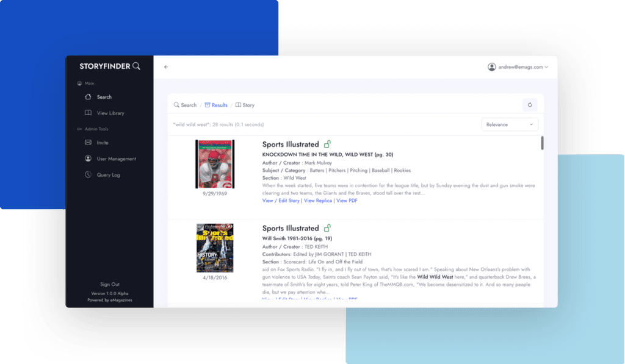The height and width of the screenshot is (364, 625).
Task: Click the 'Mark Mulvoy' author text
Action: [x=318, y=163]
